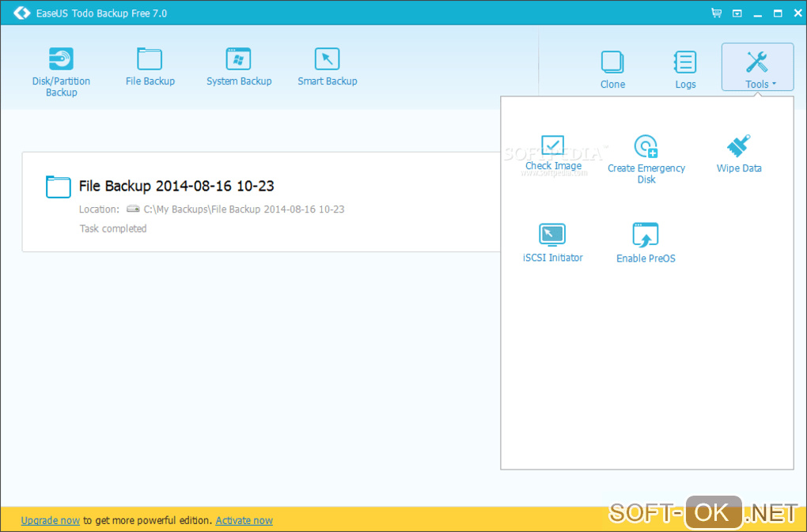Close the EaseUS Todo Backup window
Screen dimensions: 807x532
798,13
